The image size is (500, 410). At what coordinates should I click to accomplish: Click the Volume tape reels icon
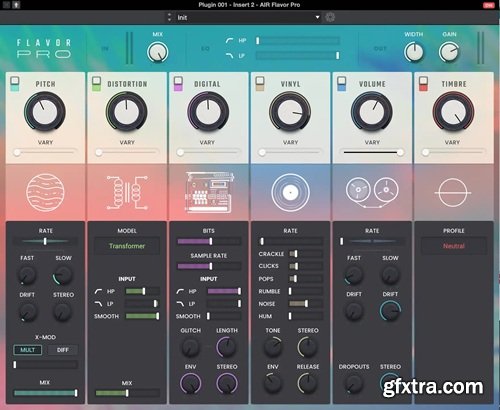[x=372, y=192]
